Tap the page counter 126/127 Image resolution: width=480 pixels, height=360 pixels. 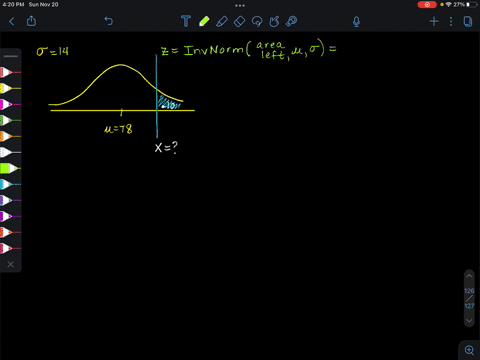coord(469,298)
